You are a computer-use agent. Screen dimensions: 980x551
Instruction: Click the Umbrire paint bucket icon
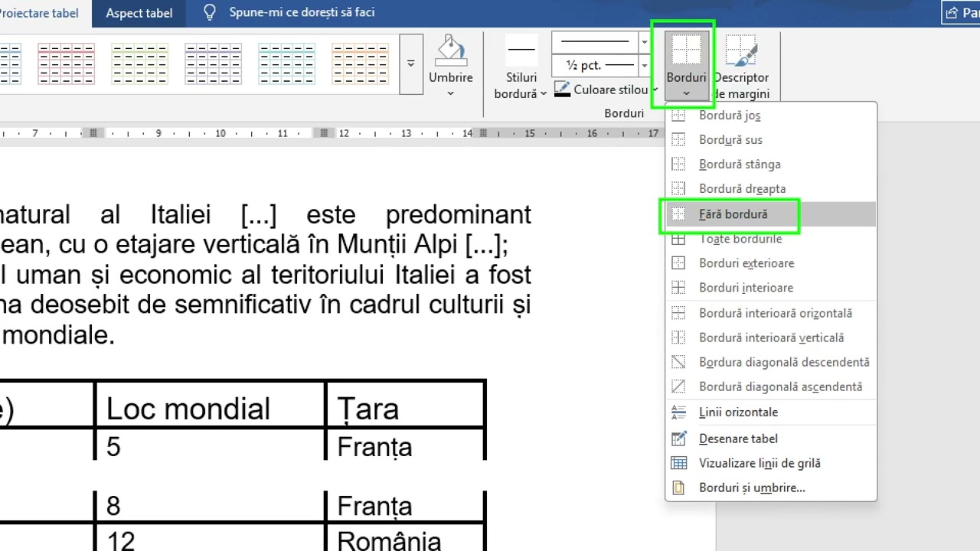point(450,50)
